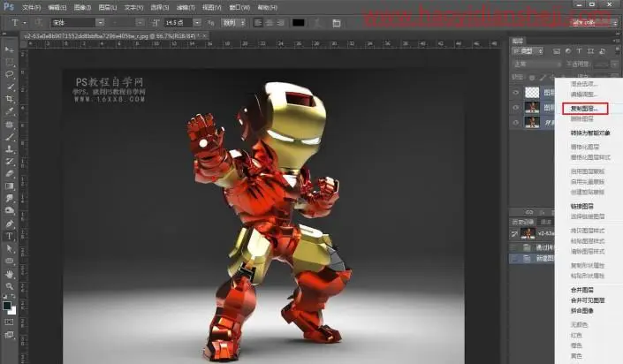Select the Pen tool
The image size is (623, 364).
pyautogui.click(x=9, y=224)
